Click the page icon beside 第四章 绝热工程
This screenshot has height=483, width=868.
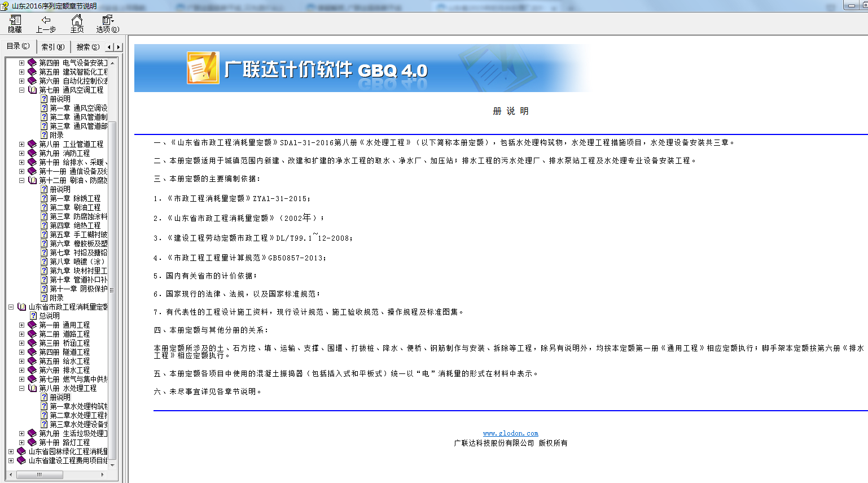tap(44, 225)
